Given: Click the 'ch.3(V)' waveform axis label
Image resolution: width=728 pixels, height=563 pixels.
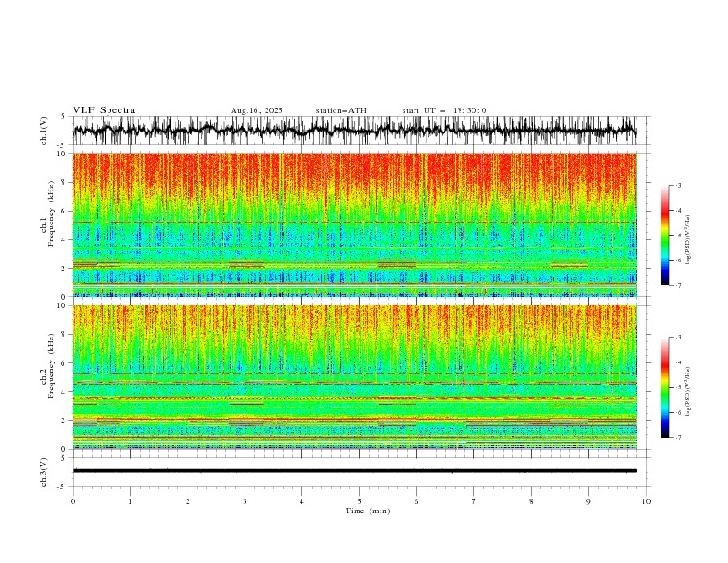Looking at the screenshot, I should (44, 472).
